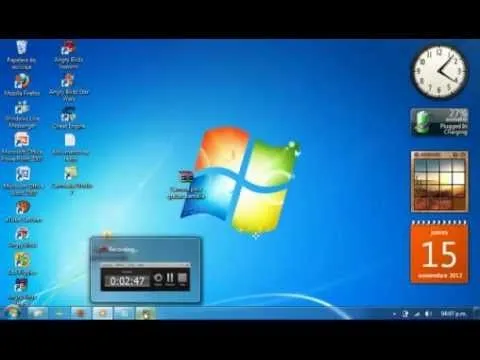Open the Action Center flag in tray
This screenshot has width=480, height=360.
406,314
